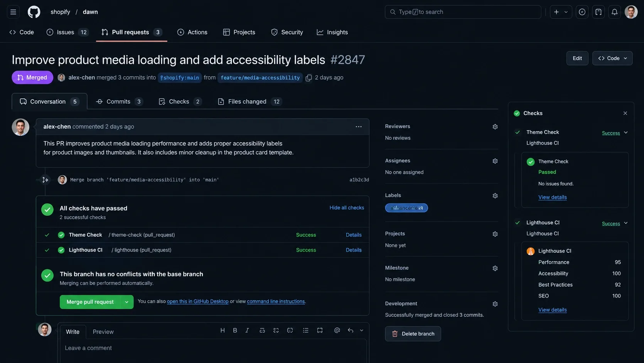Switch to the Commits tab
Viewport: 644px width, 363px height.
click(119, 102)
